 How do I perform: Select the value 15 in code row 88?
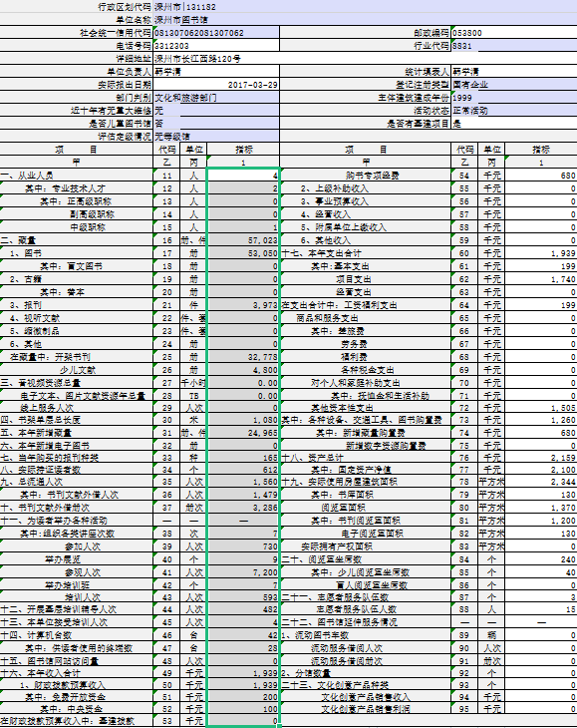click(x=541, y=609)
